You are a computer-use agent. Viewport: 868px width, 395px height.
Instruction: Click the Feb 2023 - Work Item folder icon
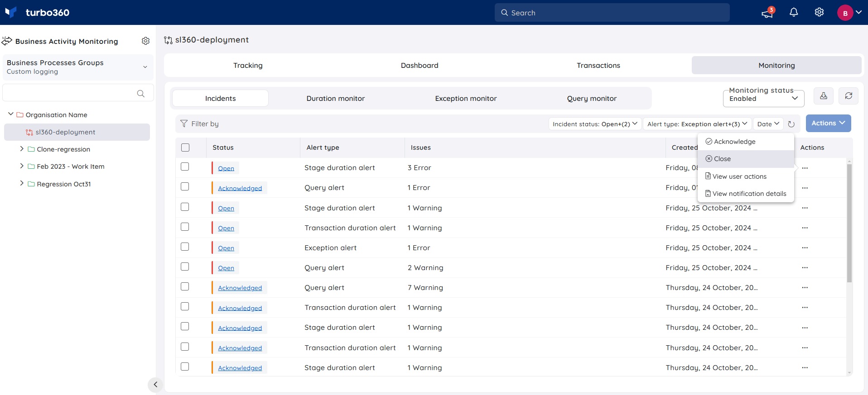point(31,167)
